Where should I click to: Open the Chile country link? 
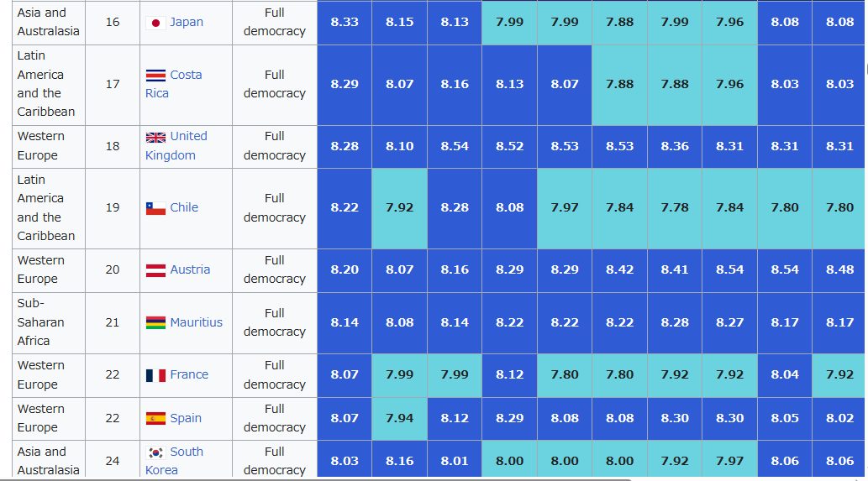[184, 207]
